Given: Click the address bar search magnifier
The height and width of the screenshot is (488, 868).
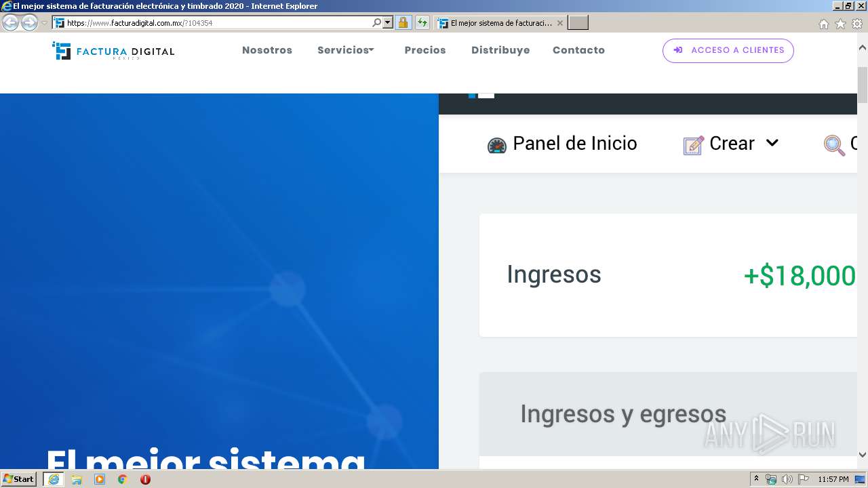Looking at the screenshot, I should (x=377, y=22).
